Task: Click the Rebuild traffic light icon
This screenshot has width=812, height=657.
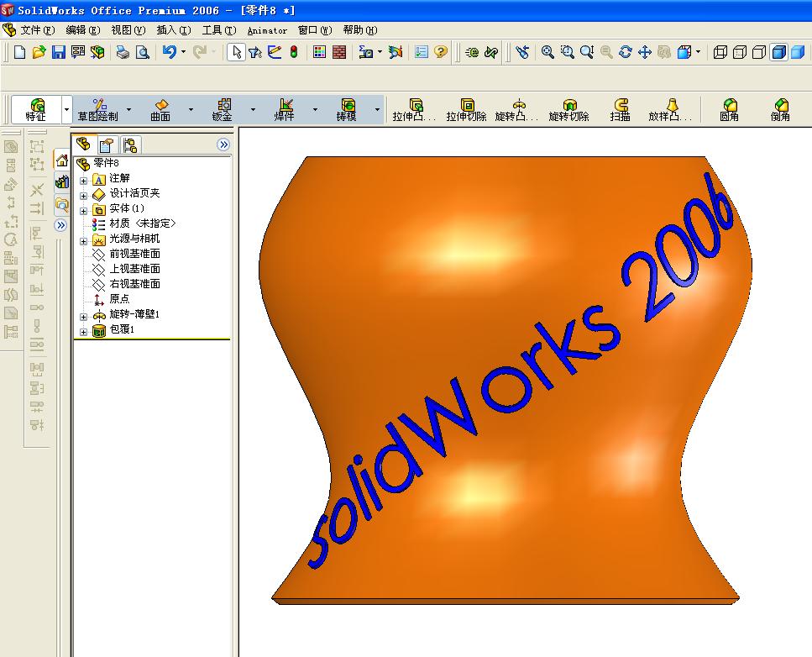Action: click(x=294, y=52)
